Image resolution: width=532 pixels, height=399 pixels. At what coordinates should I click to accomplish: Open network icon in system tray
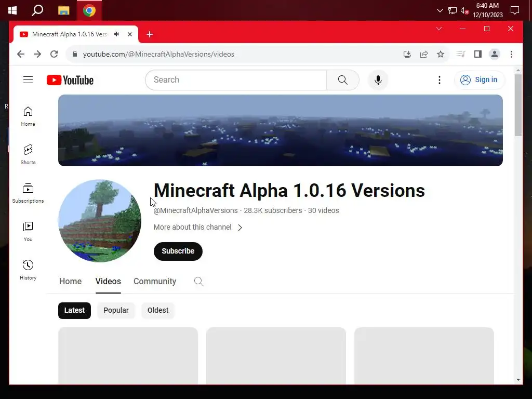(453, 11)
